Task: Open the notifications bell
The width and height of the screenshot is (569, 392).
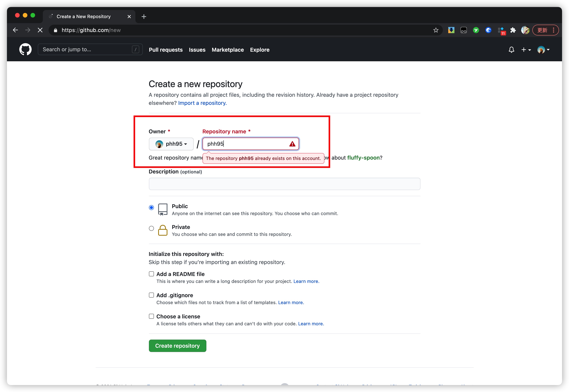Action: 511,50
